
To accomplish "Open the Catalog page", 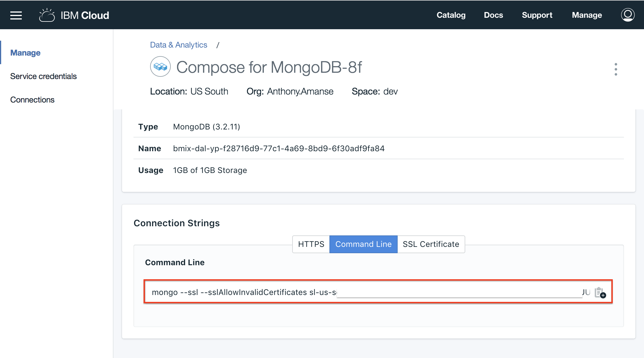I will pos(451,15).
